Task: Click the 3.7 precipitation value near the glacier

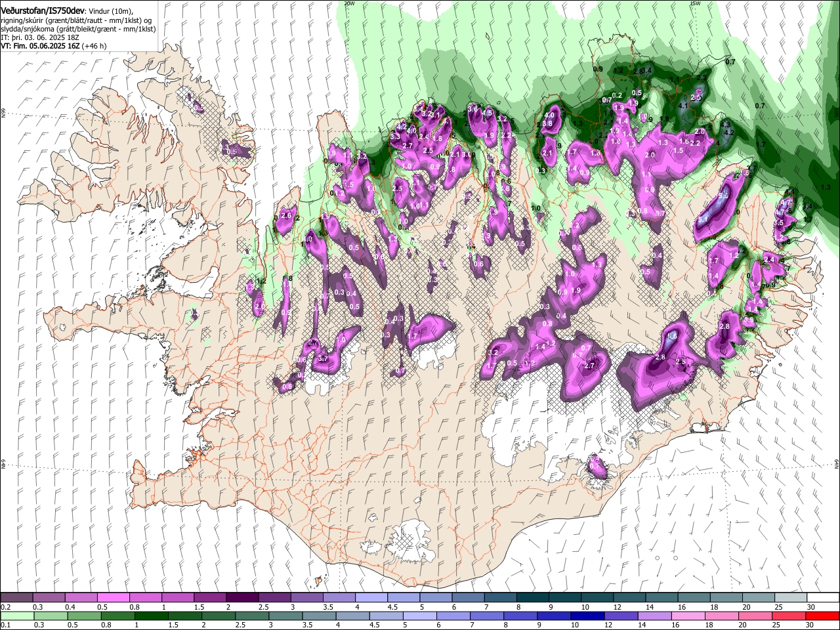Action: 323,359
